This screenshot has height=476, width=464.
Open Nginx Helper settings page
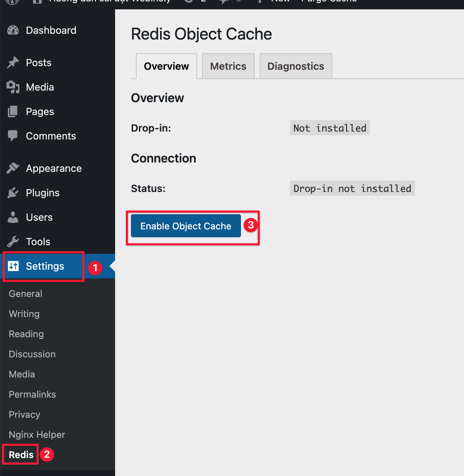(37, 435)
